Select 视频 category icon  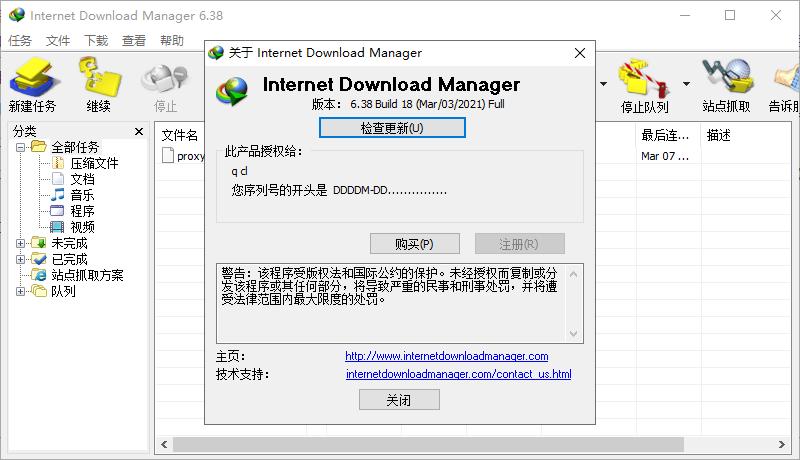pyautogui.click(x=58, y=227)
